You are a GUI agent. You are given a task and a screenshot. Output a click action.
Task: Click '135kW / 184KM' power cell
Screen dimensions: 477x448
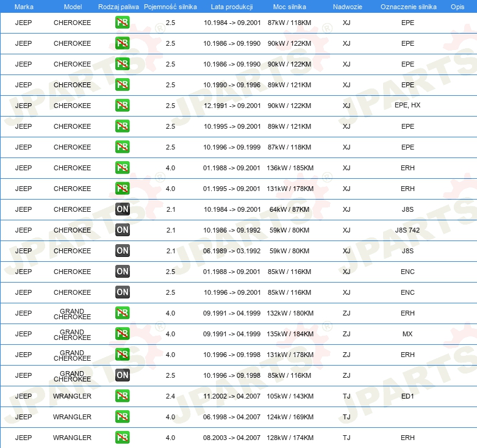pos(290,334)
